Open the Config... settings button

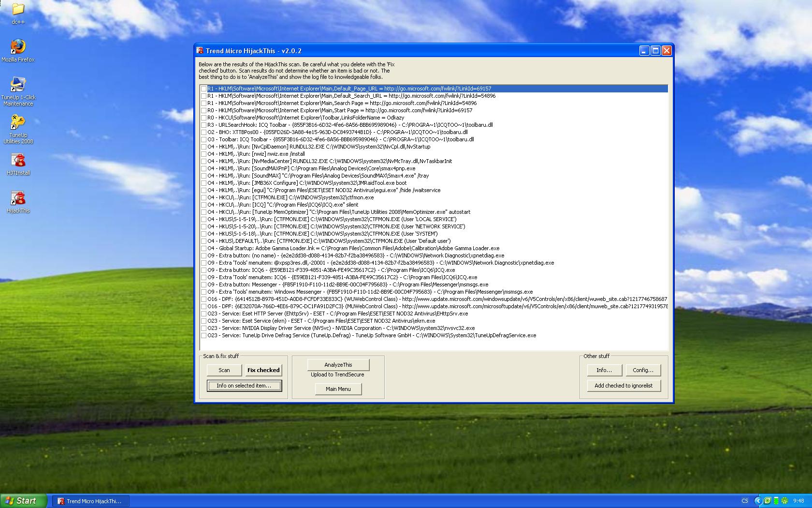click(643, 370)
